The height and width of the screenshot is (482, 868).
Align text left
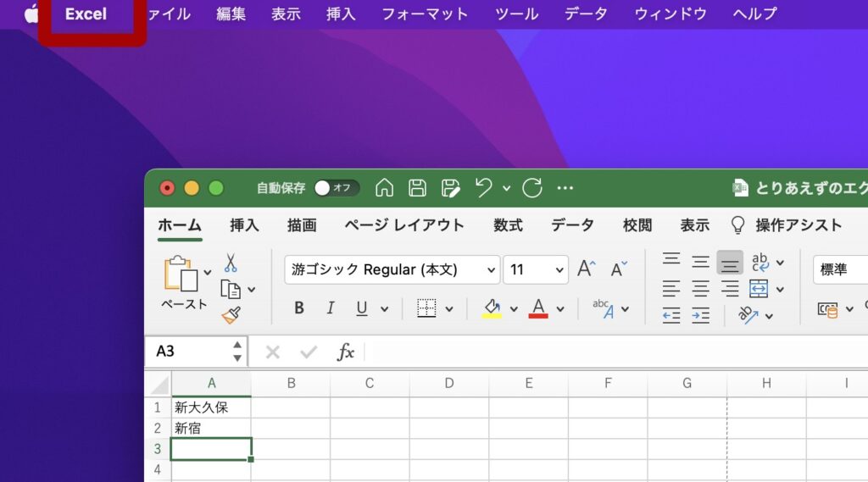(x=671, y=288)
